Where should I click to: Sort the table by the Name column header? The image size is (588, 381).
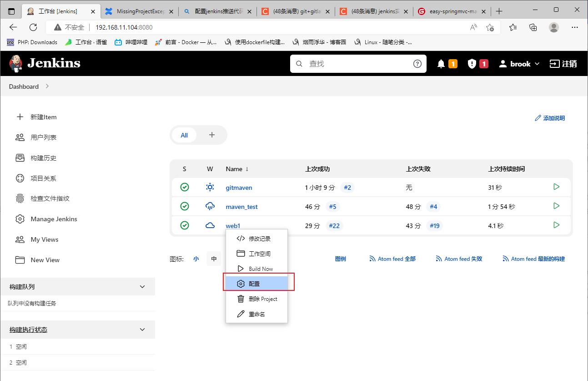[x=237, y=169]
